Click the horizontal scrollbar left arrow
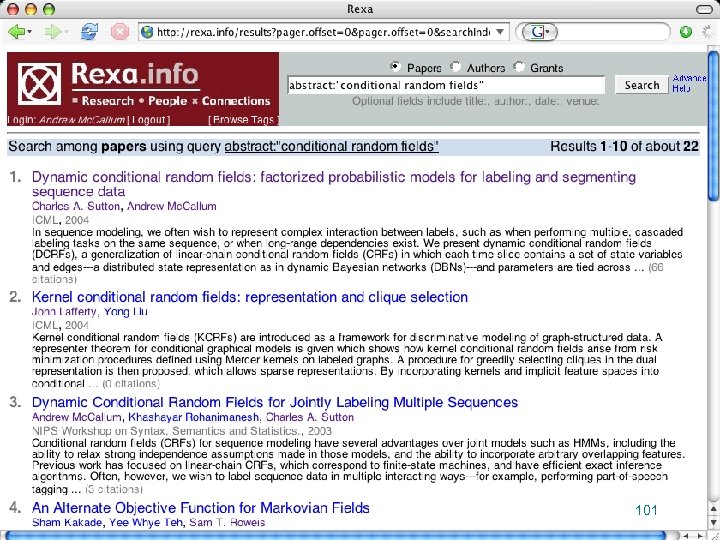 click(687, 535)
